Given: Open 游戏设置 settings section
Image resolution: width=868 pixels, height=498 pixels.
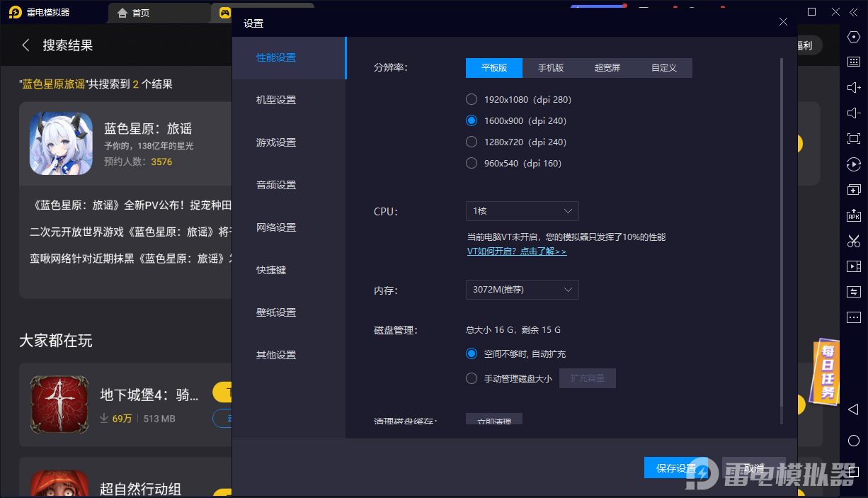Looking at the screenshot, I should click(x=289, y=142).
